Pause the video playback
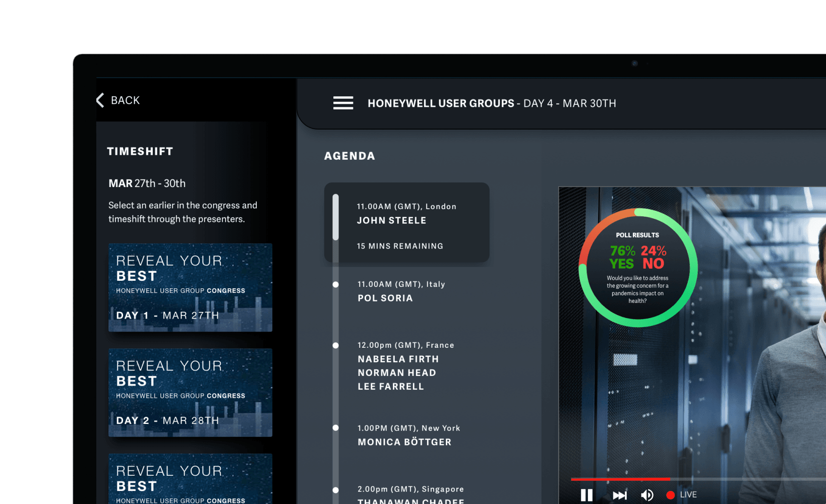 (586, 495)
